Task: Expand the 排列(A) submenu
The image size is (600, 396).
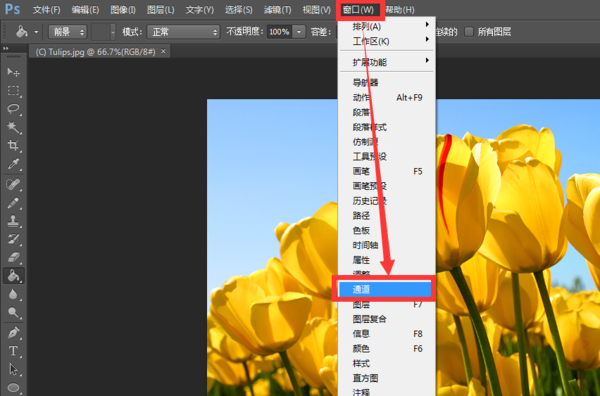Action: pyautogui.click(x=386, y=26)
